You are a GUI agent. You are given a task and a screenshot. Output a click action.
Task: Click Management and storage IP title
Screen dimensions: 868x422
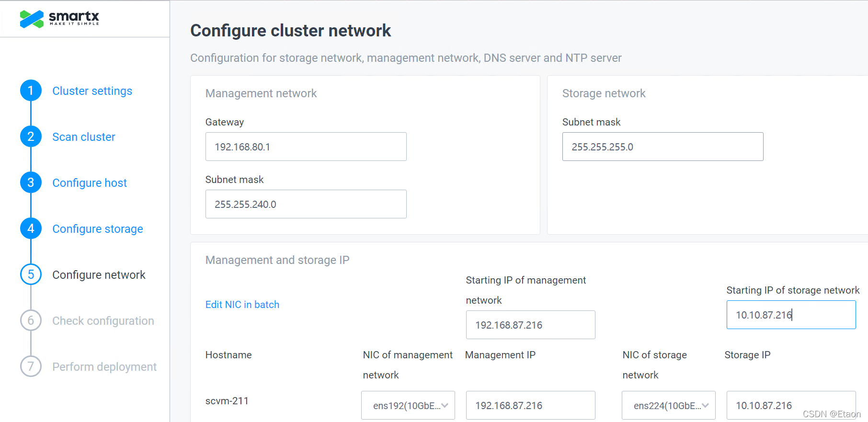click(277, 260)
